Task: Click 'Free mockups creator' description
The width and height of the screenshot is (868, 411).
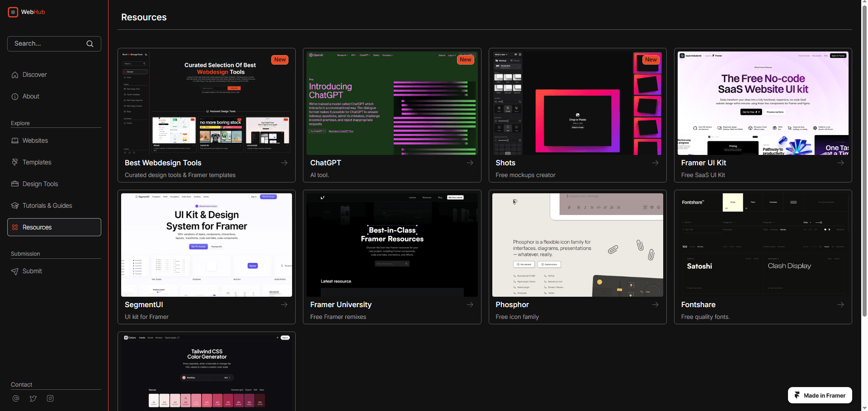Action: tap(525, 175)
